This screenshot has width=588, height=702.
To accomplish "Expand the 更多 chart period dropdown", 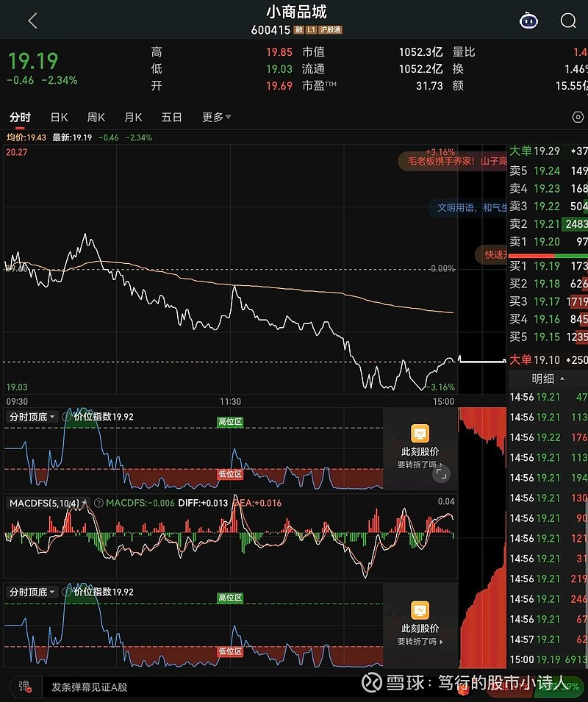I will click(216, 118).
